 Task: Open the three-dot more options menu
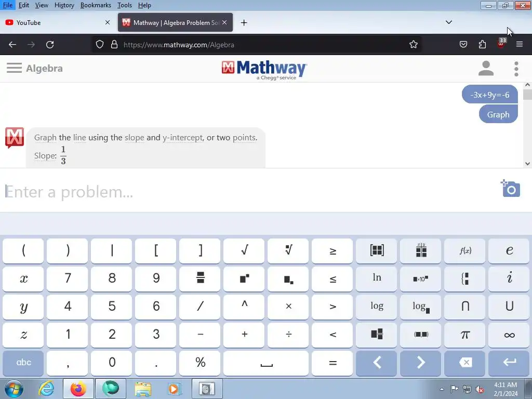pos(516,69)
